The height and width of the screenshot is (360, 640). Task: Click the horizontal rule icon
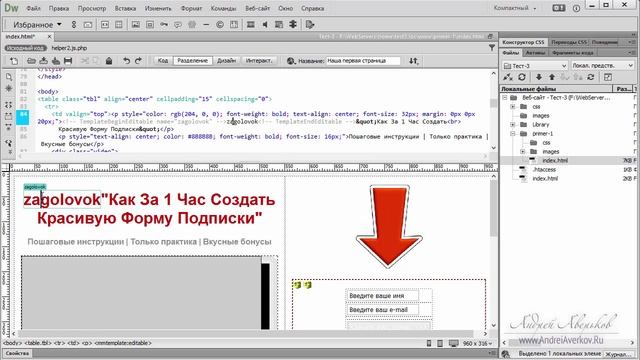pyautogui.click(x=206, y=24)
